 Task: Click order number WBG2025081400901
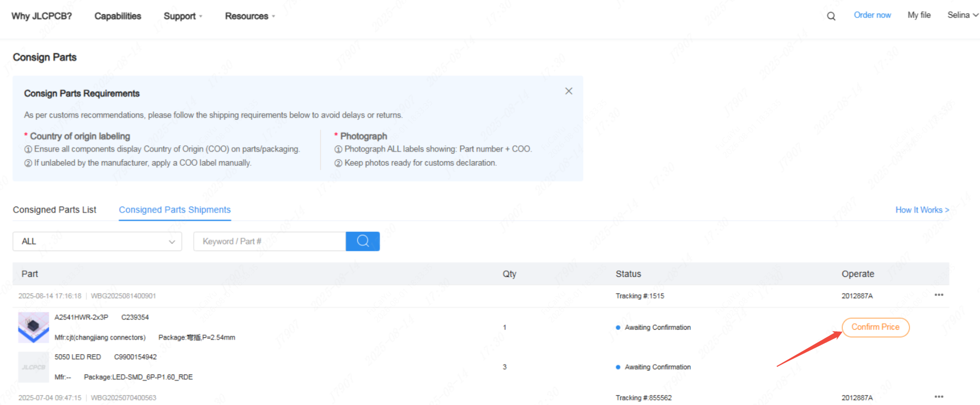click(123, 296)
